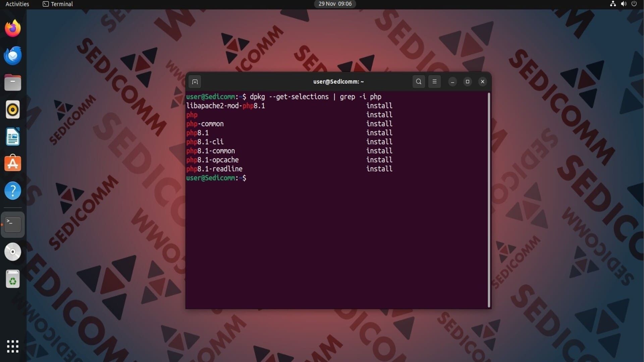
Task: Click the php-common package entry
Action: tap(205, 124)
